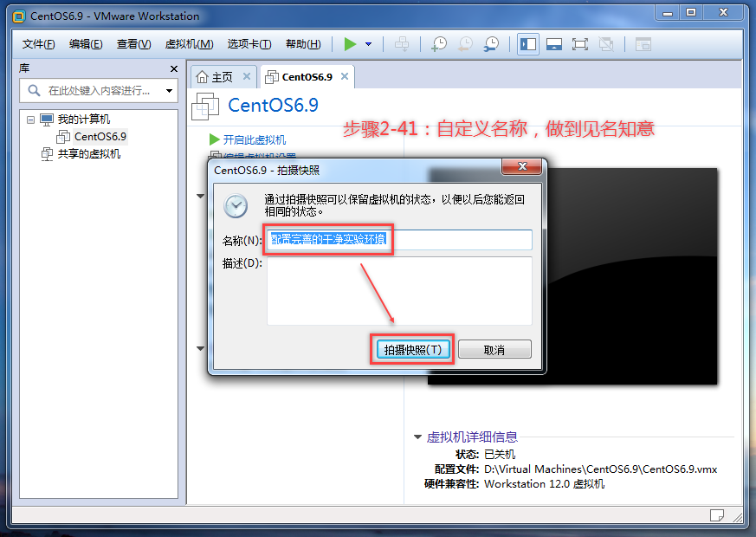Image resolution: width=756 pixels, height=537 pixels.
Task: Open the power options dropdown arrow
Action: 368,44
